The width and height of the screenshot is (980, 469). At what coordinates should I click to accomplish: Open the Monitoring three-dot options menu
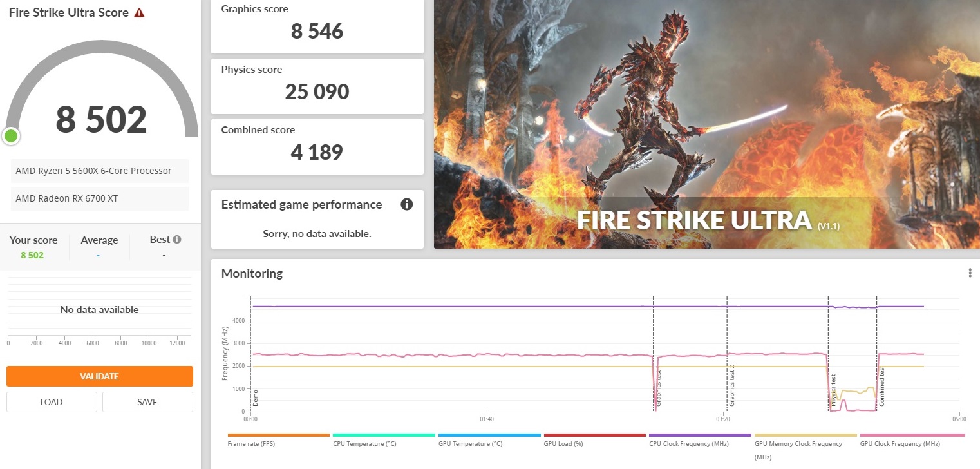coord(970,273)
